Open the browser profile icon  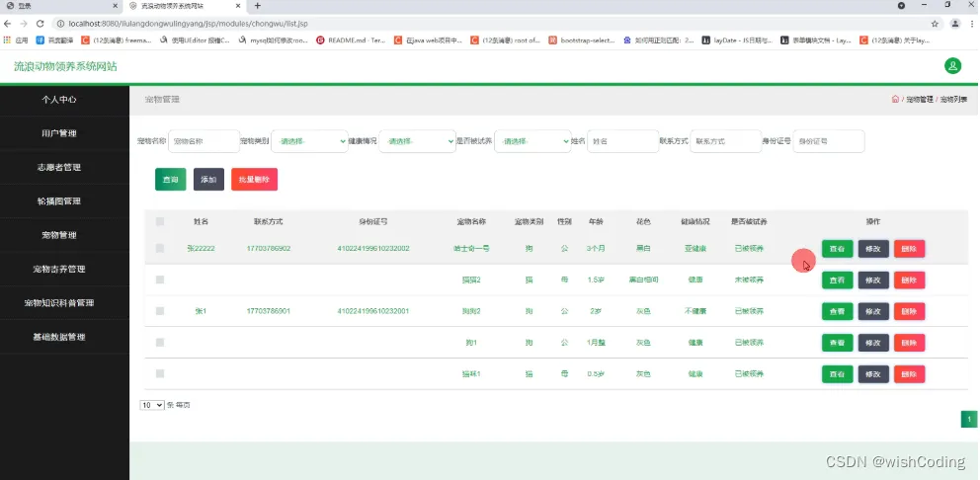click(x=955, y=24)
